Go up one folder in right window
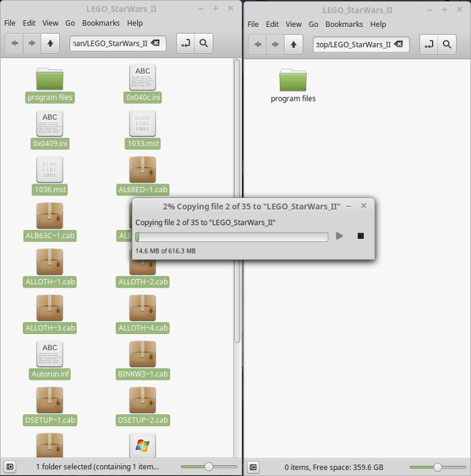The height and width of the screenshot is (476, 471). pos(293,44)
